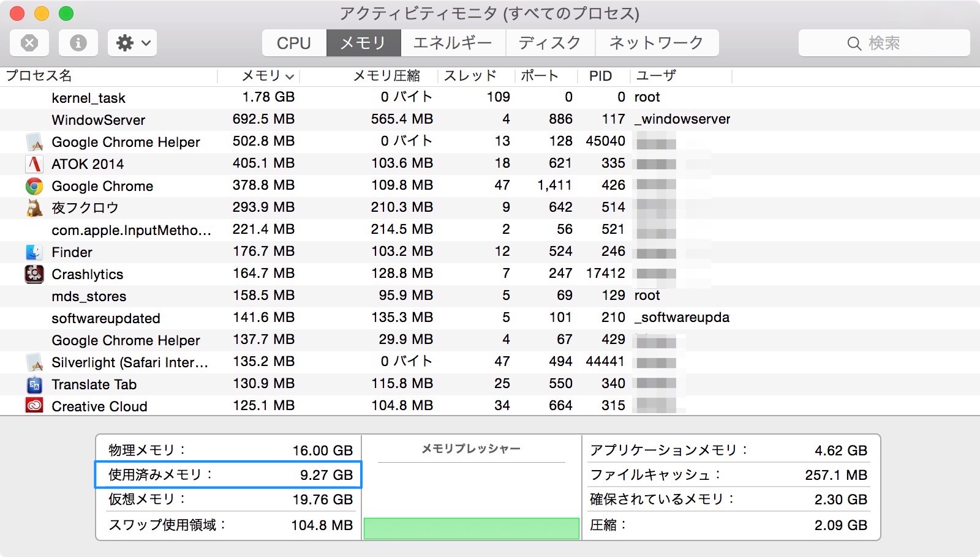980x557 pixels.
Task: Click the Crashlytics app icon
Action: 34,274
